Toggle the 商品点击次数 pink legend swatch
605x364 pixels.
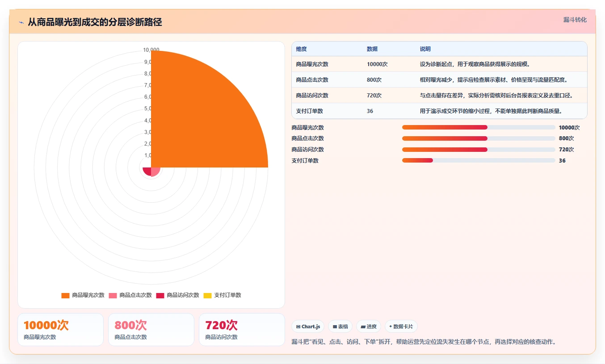(x=113, y=295)
